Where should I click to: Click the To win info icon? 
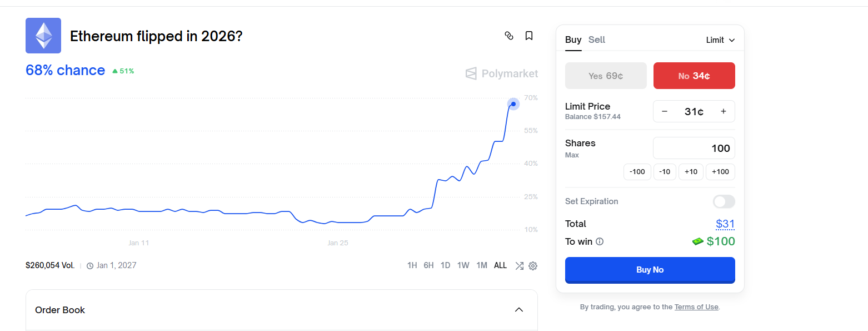(x=600, y=241)
